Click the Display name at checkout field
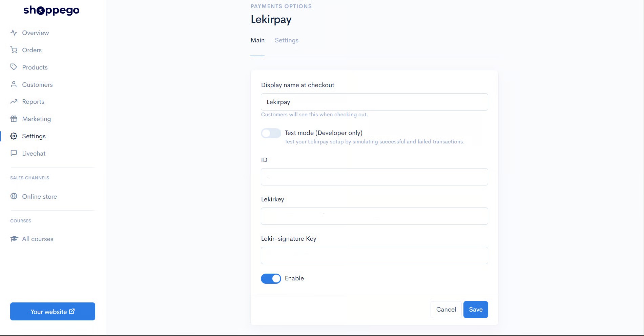 point(374,102)
